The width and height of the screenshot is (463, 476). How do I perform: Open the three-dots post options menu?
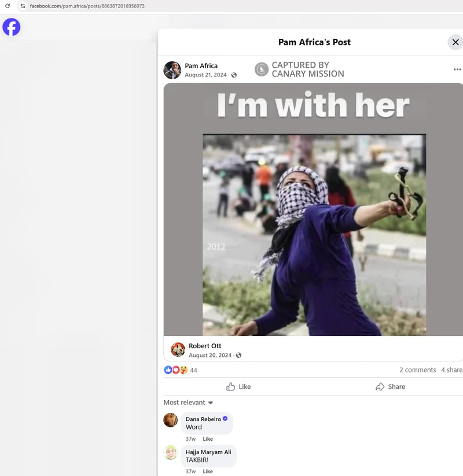pyautogui.click(x=457, y=69)
